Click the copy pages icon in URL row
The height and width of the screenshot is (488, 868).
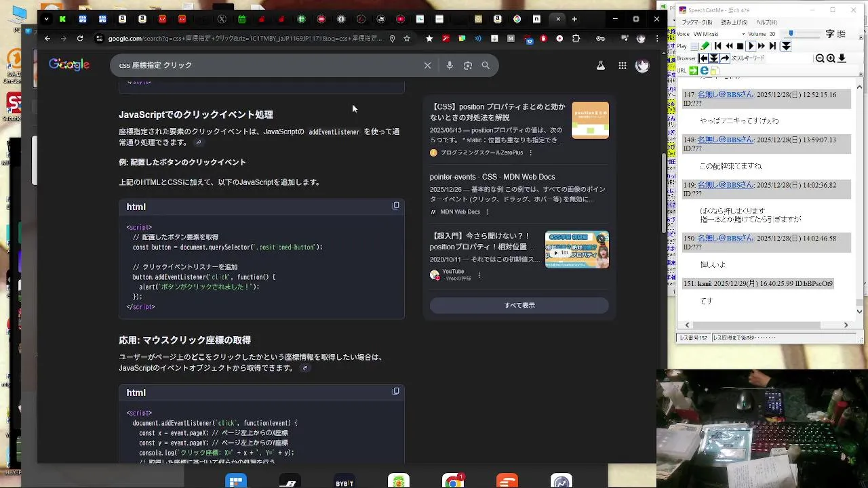click(715, 70)
